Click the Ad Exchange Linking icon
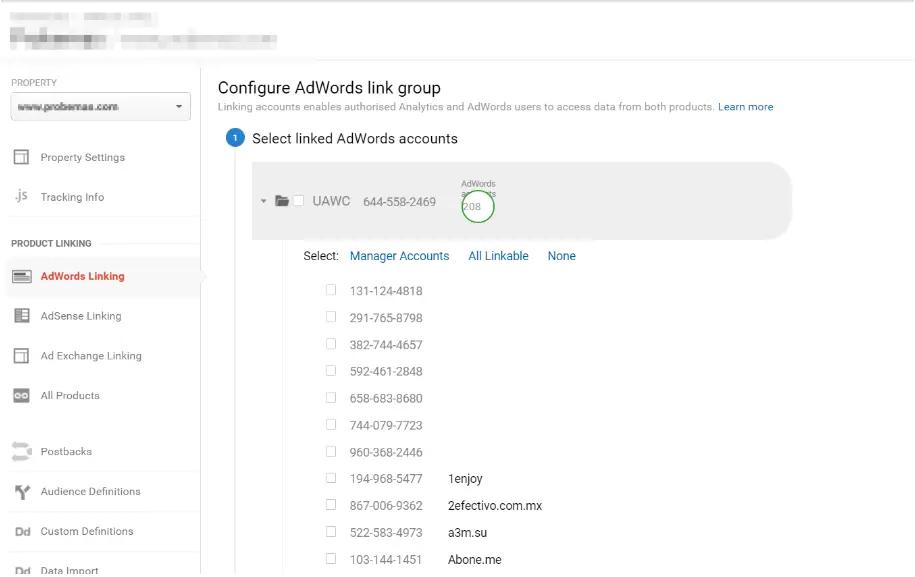Screen dimensions: 915x577 coord(21,355)
